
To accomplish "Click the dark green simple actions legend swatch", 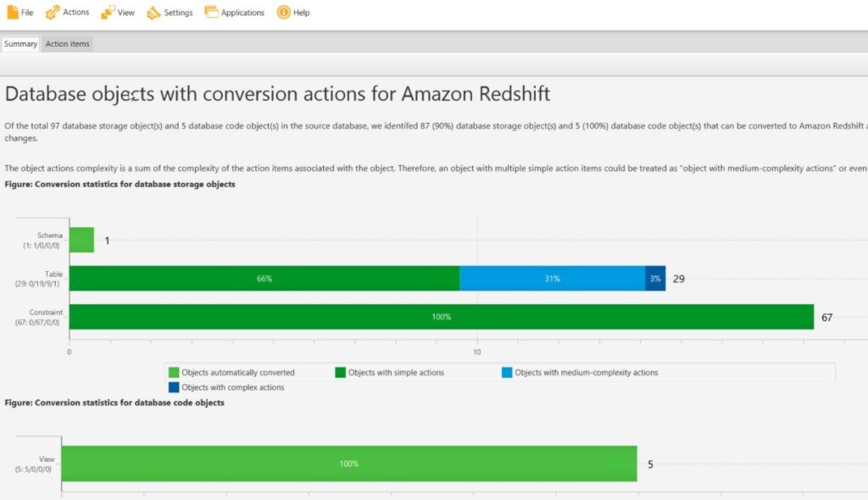I will (x=341, y=373).
